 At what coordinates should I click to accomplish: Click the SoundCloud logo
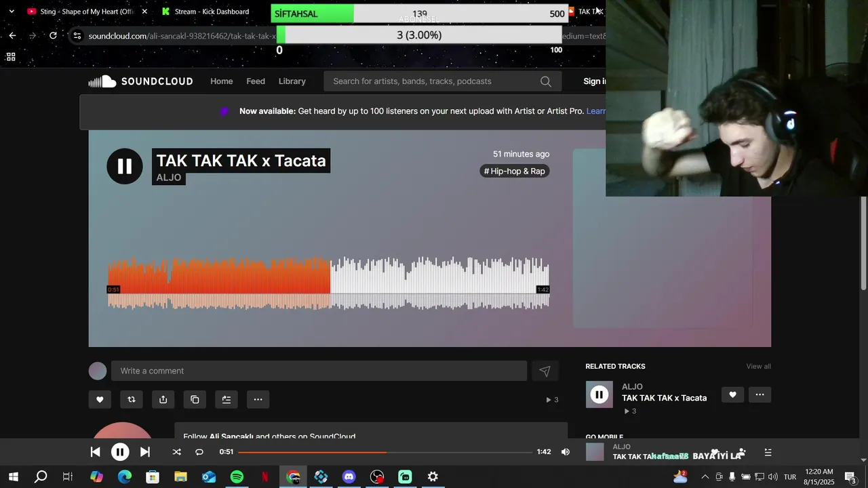[140, 81]
